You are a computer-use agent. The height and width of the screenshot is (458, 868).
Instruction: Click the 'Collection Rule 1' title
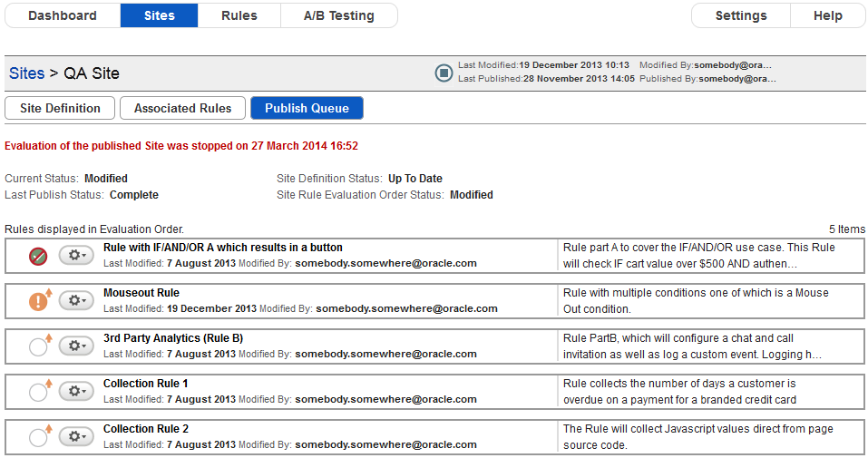point(146,384)
